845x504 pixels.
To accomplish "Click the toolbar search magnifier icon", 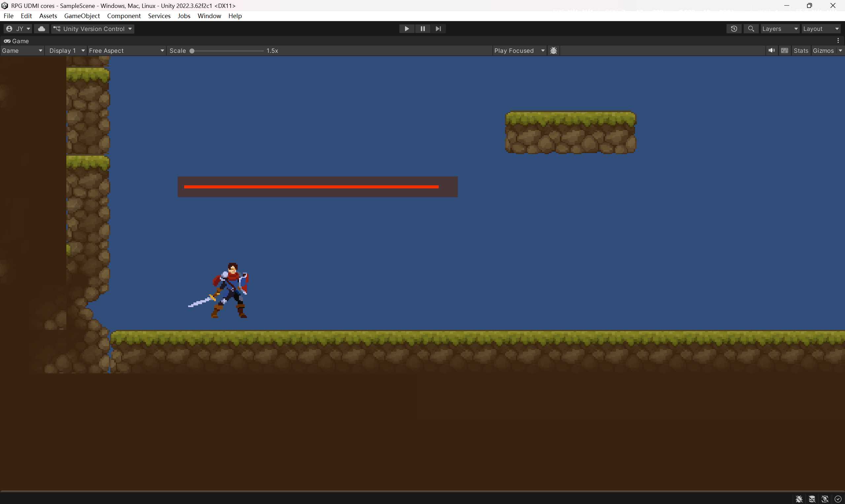I will coord(751,29).
